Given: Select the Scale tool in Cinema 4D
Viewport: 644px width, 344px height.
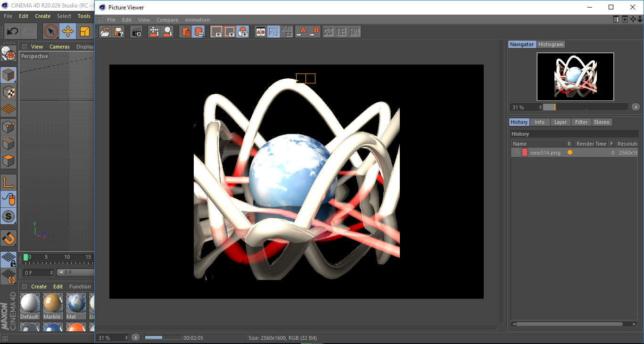Looking at the screenshot, I should pyautogui.click(x=85, y=32).
